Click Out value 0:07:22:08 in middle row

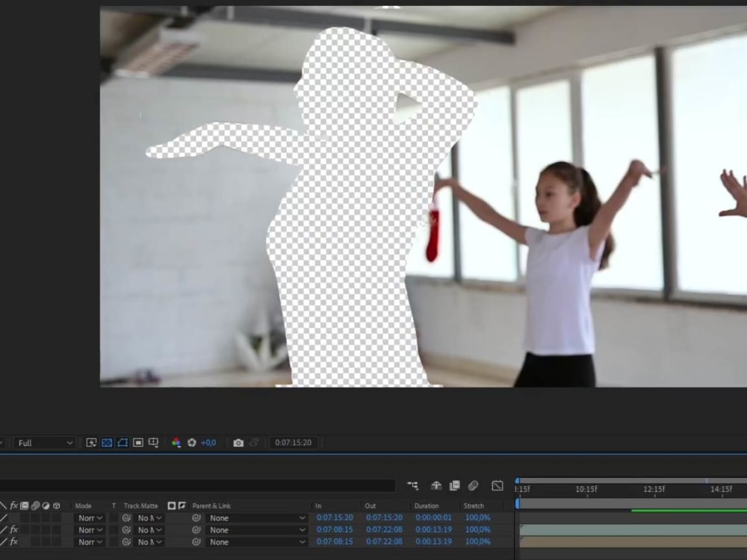[385, 529]
